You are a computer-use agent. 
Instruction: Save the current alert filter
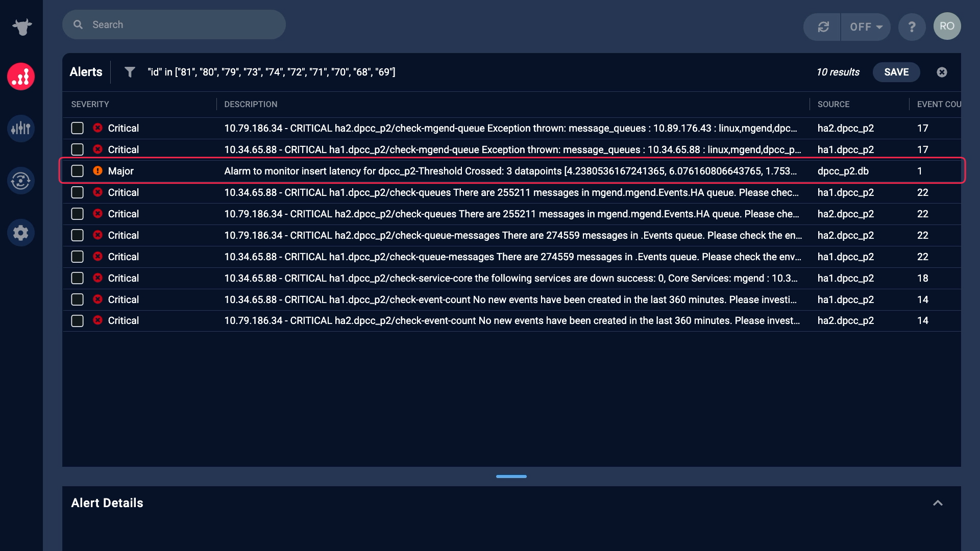pos(896,72)
